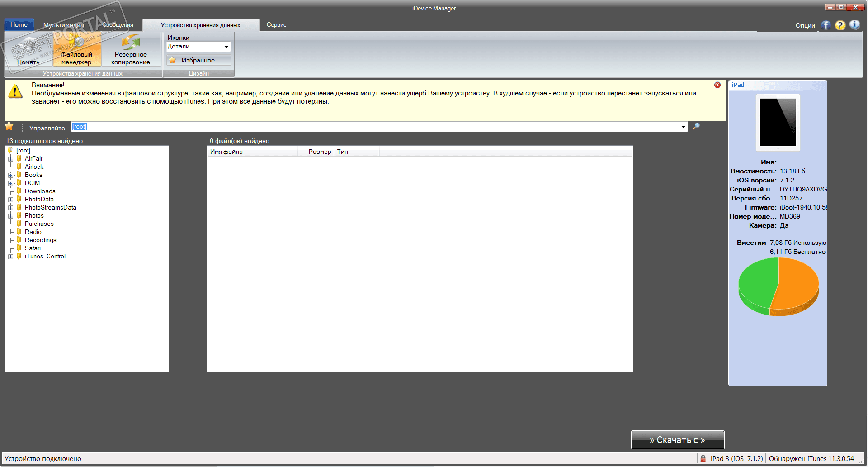
Task: Click the model number MD369 value
Action: click(790, 217)
